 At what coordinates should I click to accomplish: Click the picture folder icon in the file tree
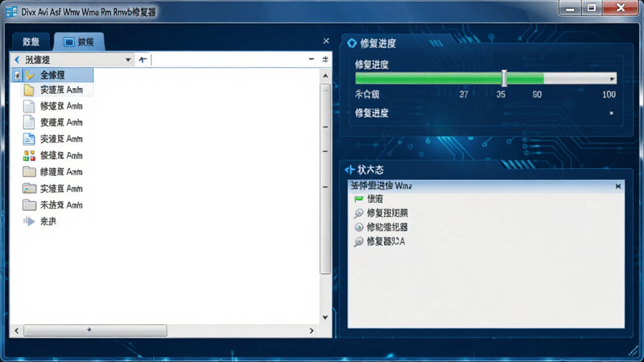coord(29,189)
